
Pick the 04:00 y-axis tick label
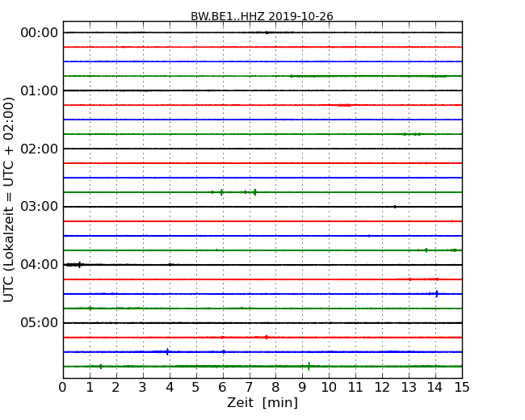coord(40,265)
